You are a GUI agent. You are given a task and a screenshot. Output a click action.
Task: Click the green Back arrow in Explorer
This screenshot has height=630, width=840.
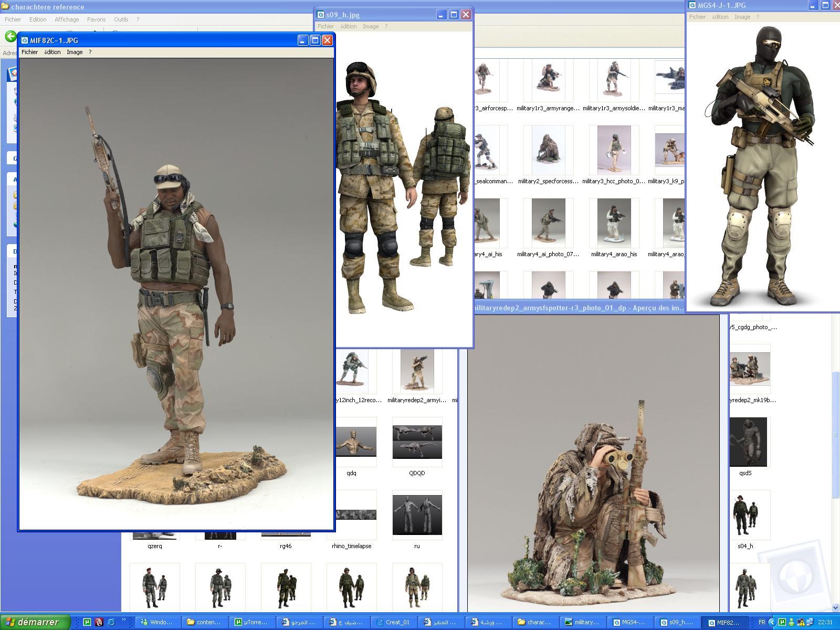(10, 36)
